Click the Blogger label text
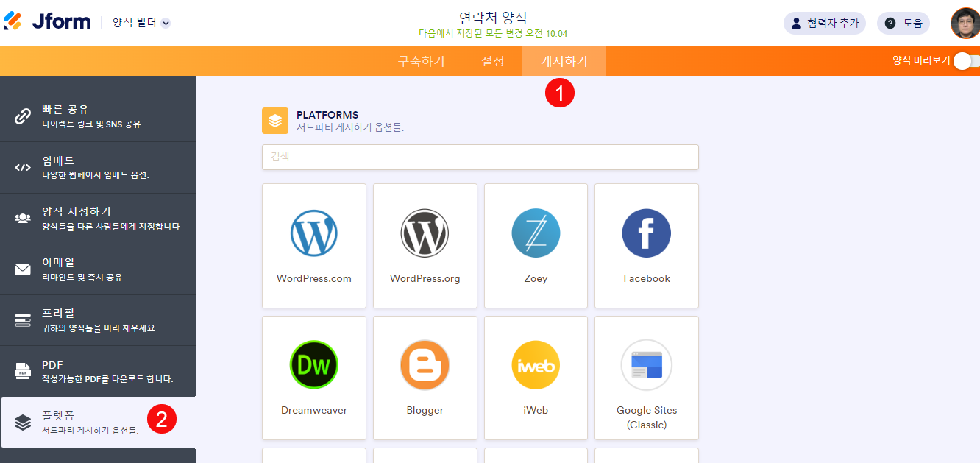 pos(425,411)
